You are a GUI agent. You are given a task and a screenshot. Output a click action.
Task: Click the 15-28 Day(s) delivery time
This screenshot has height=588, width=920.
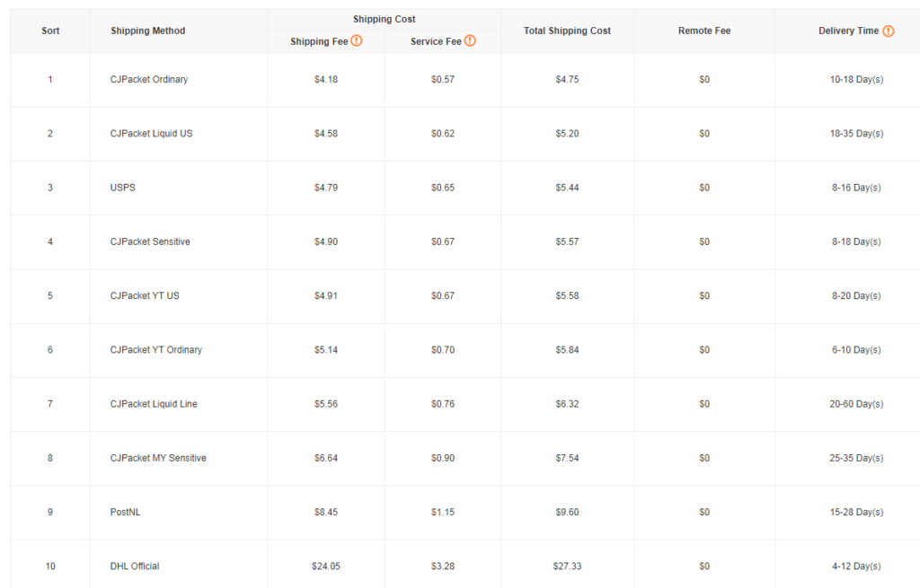(856, 513)
